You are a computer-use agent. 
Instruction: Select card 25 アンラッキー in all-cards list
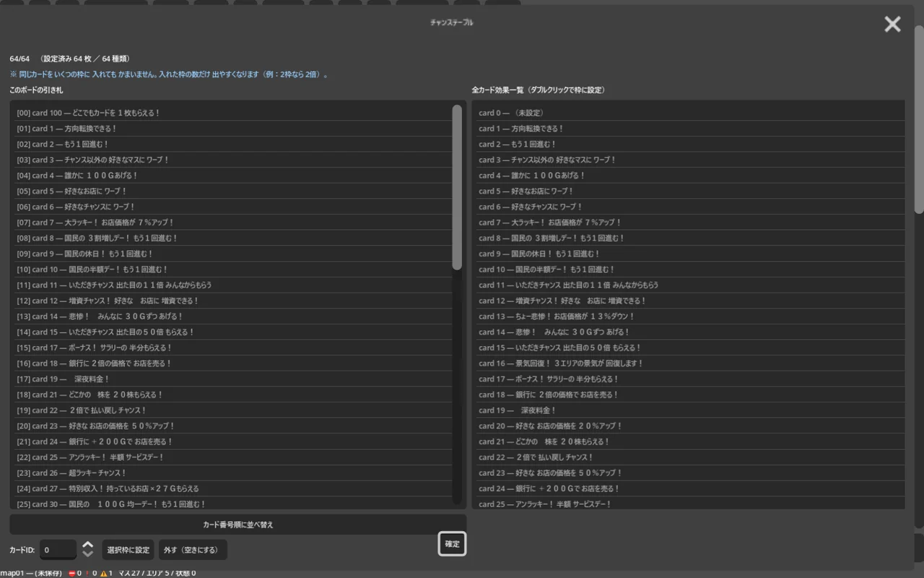coord(690,504)
